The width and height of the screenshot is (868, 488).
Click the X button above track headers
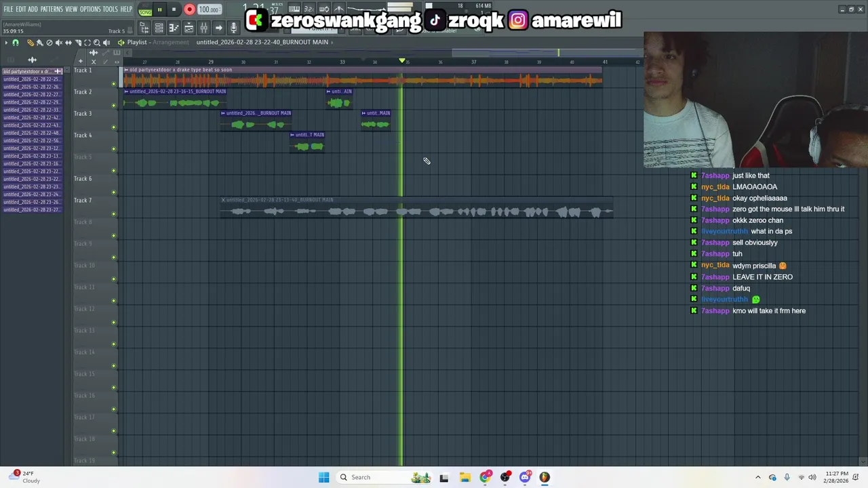coord(94,61)
